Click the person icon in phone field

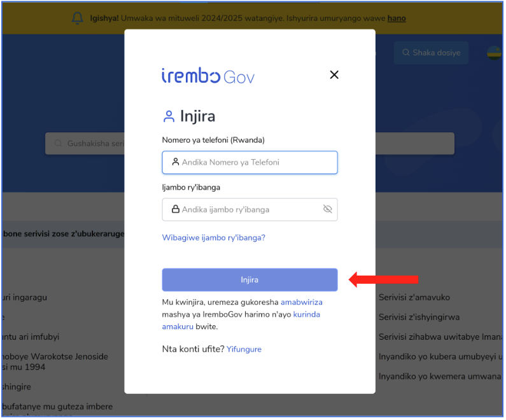coord(175,162)
